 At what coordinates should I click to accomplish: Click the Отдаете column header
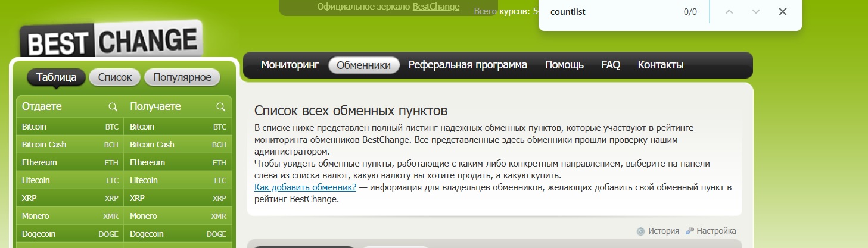pos(42,106)
